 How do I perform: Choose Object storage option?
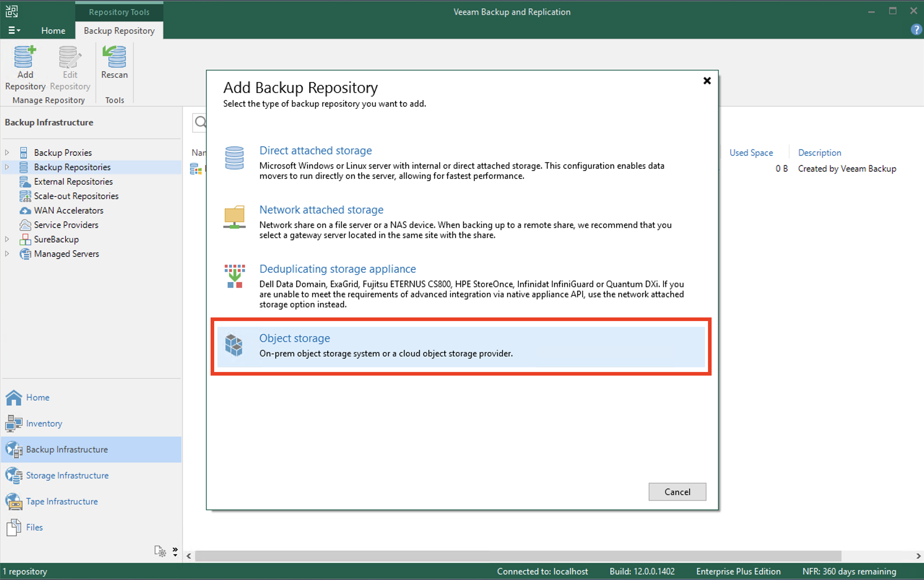click(461, 347)
